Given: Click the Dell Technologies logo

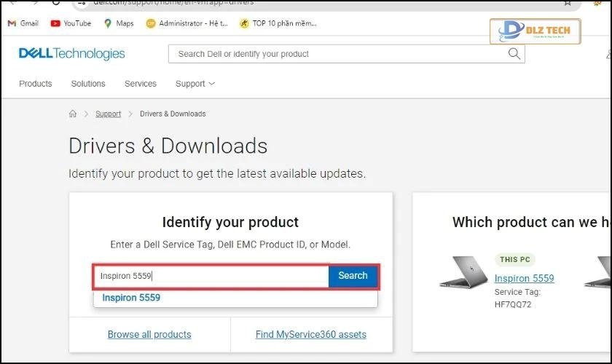Looking at the screenshot, I should click(x=71, y=54).
